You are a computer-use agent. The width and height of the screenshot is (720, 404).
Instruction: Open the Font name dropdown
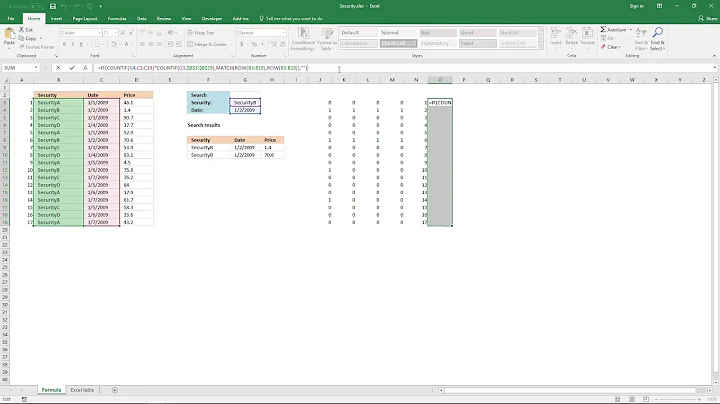(x=99, y=33)
